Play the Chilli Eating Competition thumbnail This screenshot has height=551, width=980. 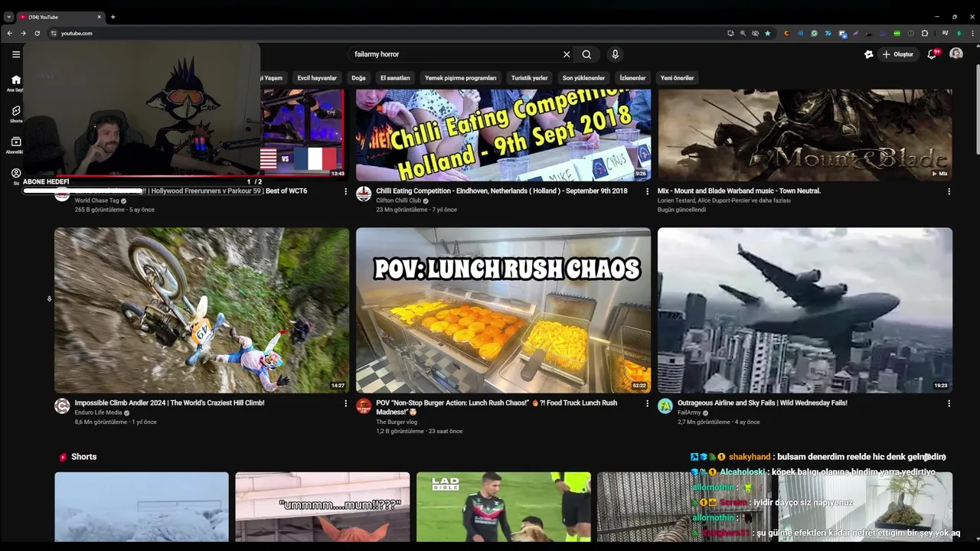tap(503, 135)
